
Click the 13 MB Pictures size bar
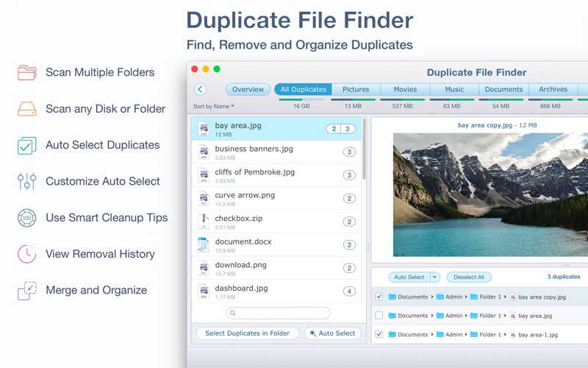tap(354, 99)
